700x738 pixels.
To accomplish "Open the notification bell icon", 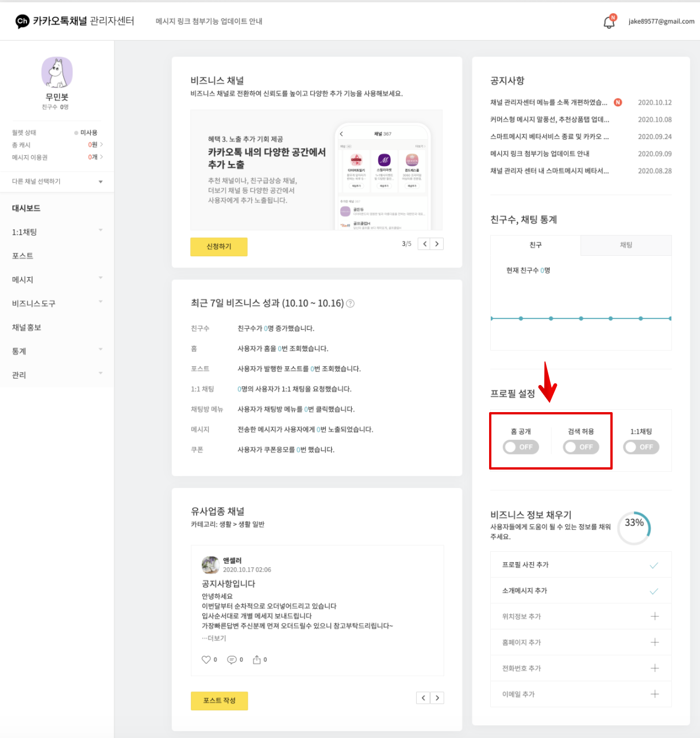I will pos(609,22).
